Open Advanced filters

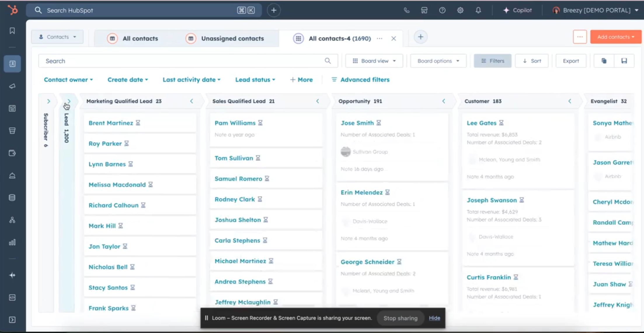361,80
